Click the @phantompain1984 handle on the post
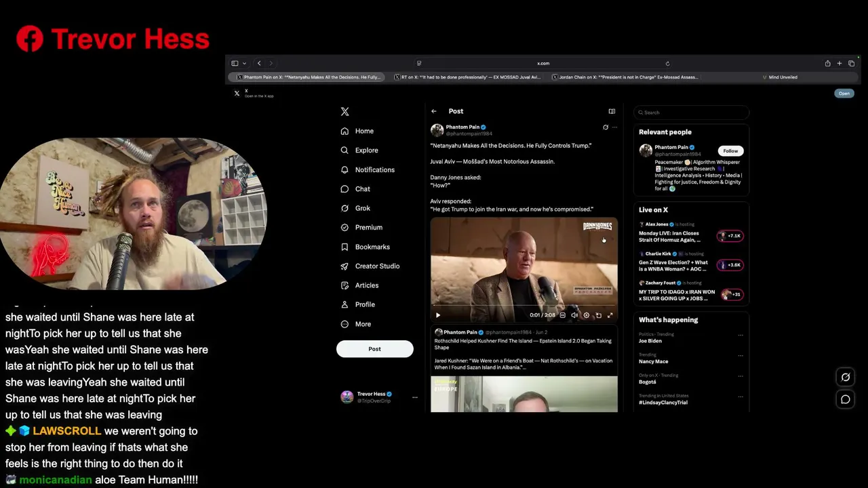868x488 pixels. click(469, 134)
